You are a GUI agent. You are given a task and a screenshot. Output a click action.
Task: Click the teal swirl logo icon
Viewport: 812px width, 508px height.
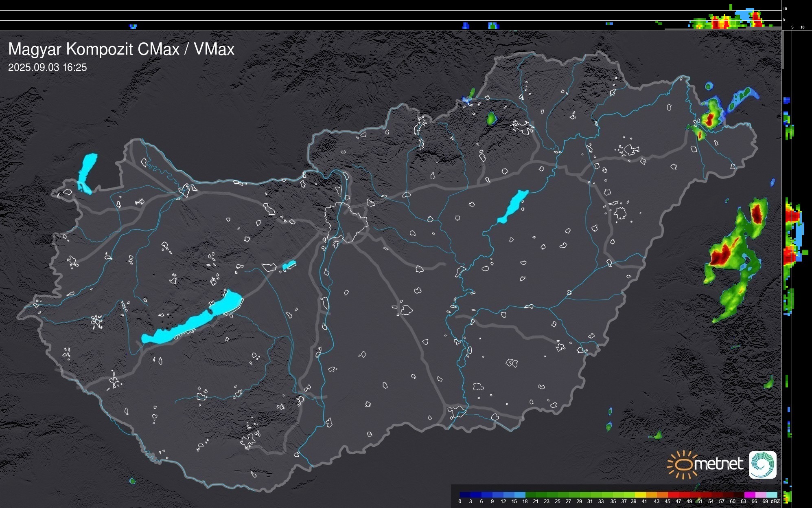tap(762, 464)
